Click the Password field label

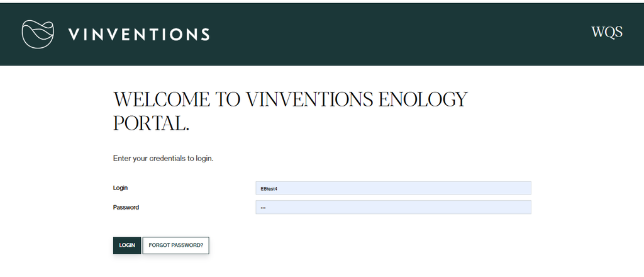(x=126, y=207)
